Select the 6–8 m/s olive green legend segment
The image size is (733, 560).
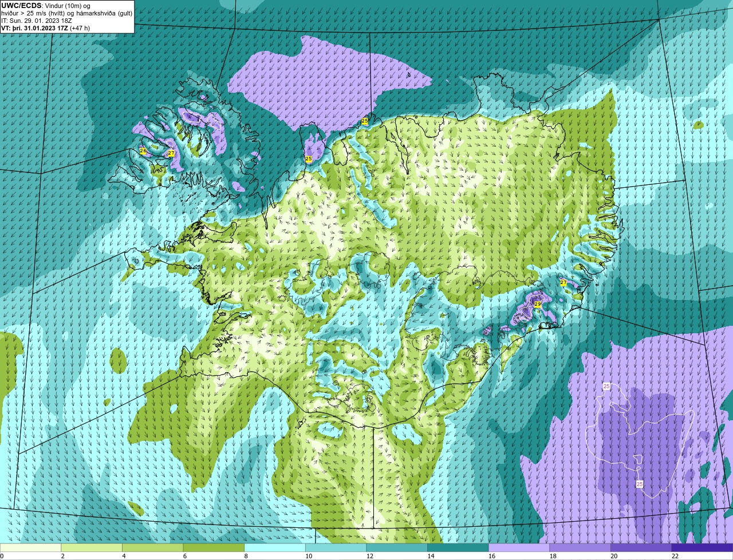pyautogui.click(x=214, y=547)
